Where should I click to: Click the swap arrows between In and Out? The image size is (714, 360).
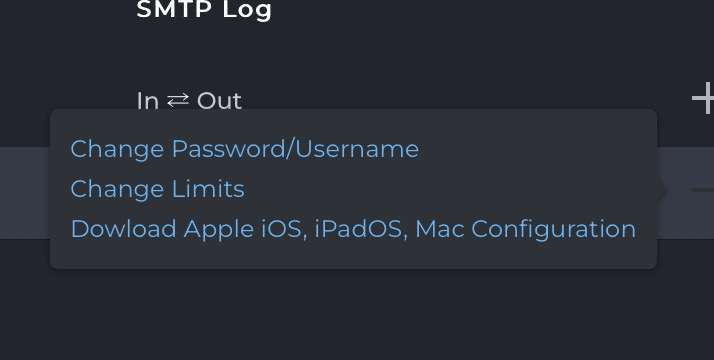point(178,100)
